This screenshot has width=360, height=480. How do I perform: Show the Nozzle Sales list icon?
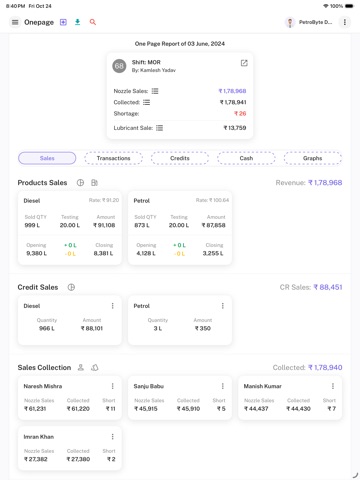(x=155, y=91)
